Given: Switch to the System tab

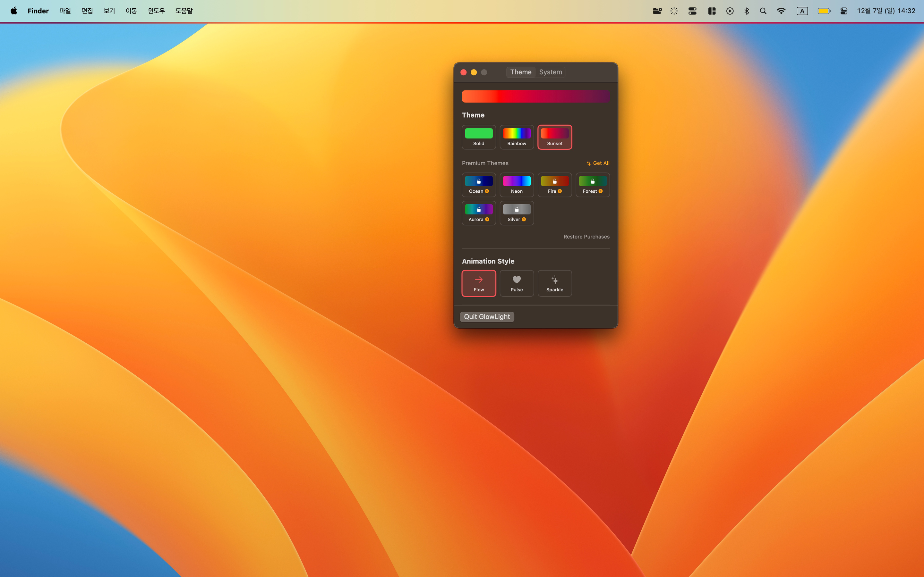Looking at the screenshot, I should 550,72.
